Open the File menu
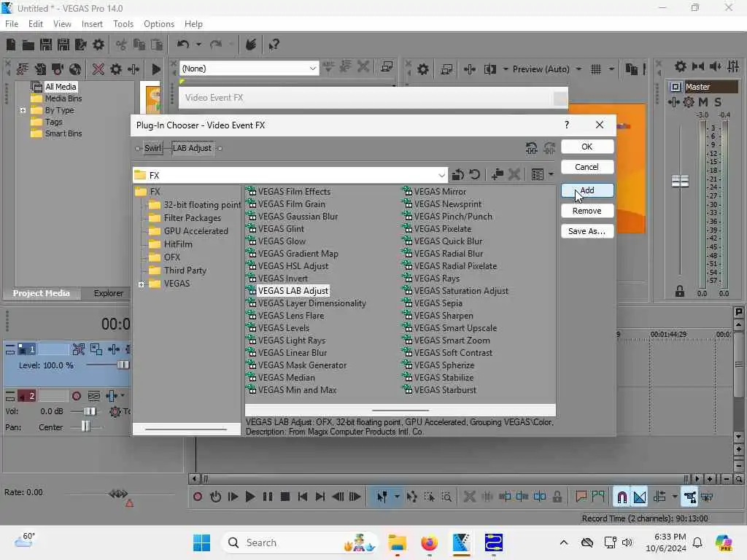The height and width of the screenshot is (560, 747). (x=12, y=24)
